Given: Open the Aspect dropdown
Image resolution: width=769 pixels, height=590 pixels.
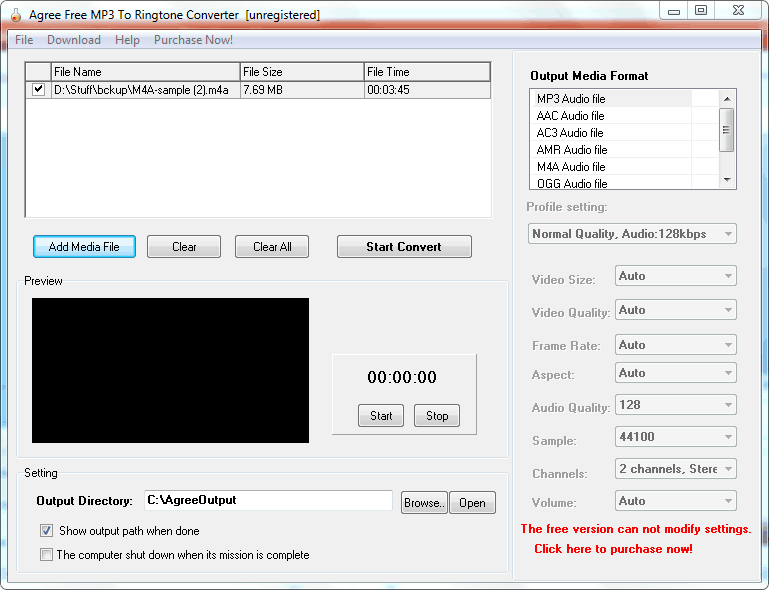Looking at the screenshot, I should 676,373.
